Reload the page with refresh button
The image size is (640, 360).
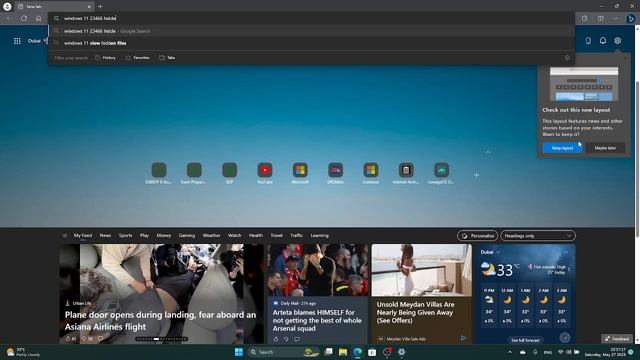24,18
